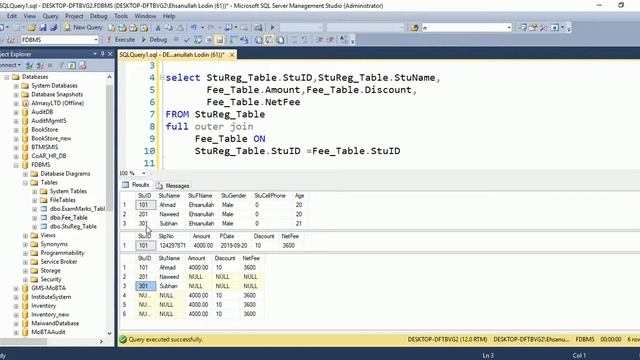640x360 pixels.
Task: Select the SQLQuery1.sql document tab
Action: (172, 54)
